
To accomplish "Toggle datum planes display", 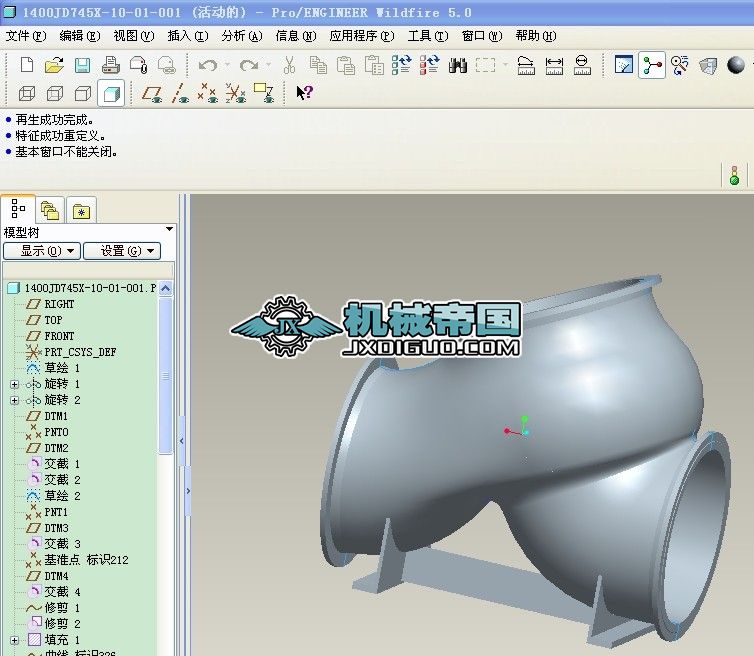I will coord(151,93).
